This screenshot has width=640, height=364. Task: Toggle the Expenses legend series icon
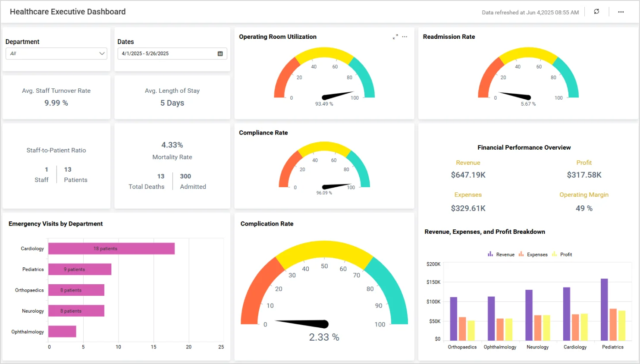(521, 254)
